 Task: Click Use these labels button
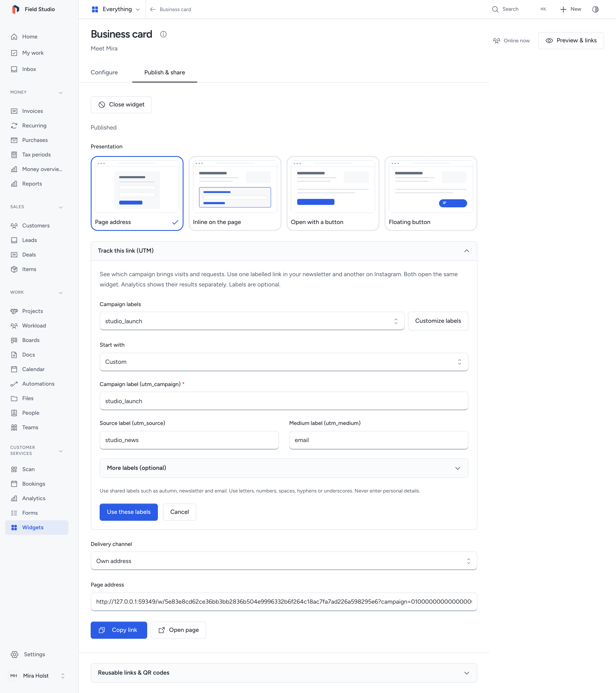[129, 512]
